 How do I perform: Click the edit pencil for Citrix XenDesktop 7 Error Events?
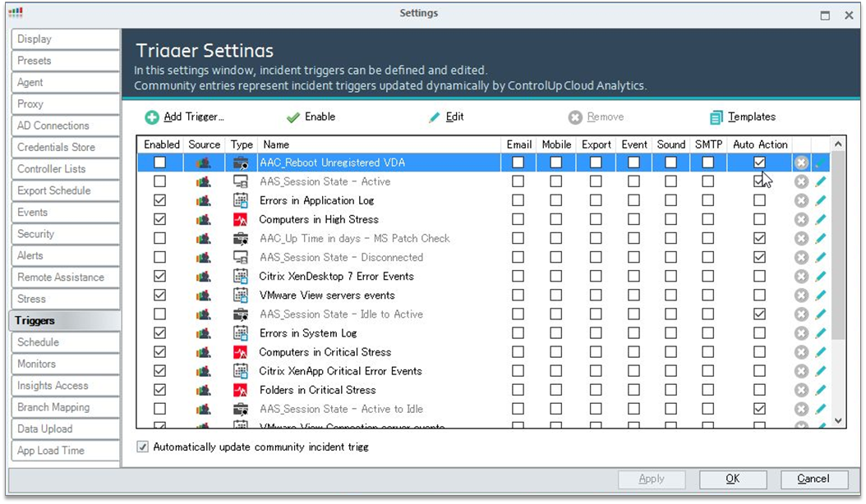click(x=821, y=276)
